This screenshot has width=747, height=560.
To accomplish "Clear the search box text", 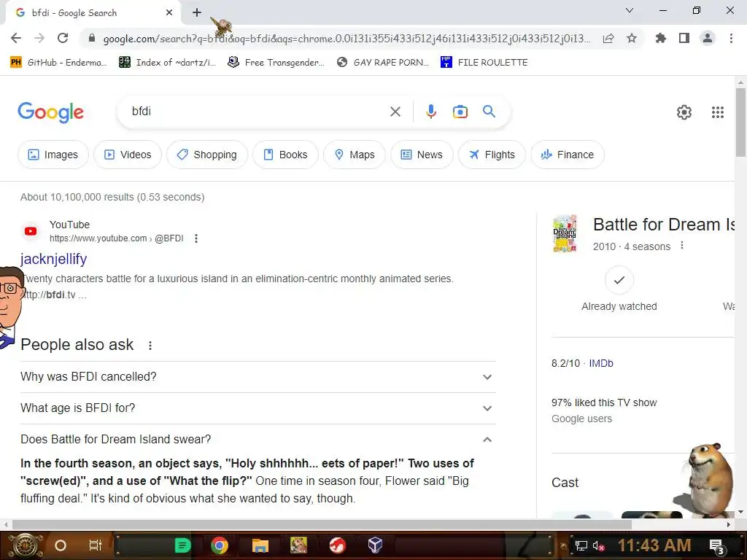I will (x=395, y=112).
